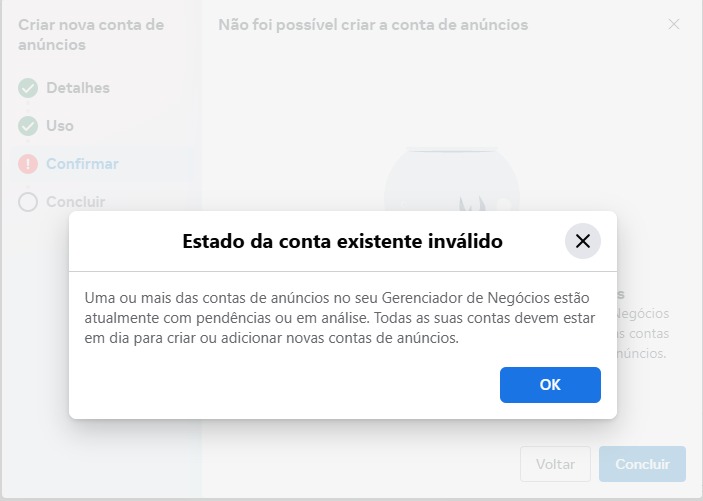Click the empty circle next to Concluir step
703x501 pixels.
point(28,202)
